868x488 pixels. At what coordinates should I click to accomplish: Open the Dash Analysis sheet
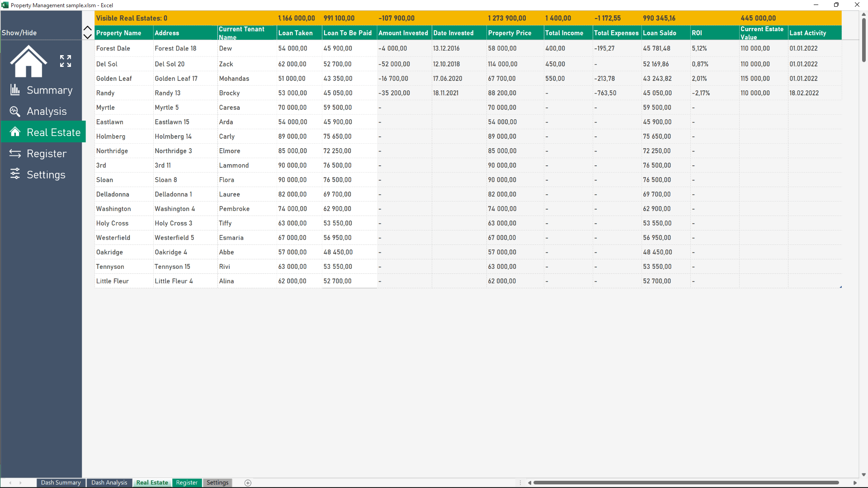pos(109,483)
